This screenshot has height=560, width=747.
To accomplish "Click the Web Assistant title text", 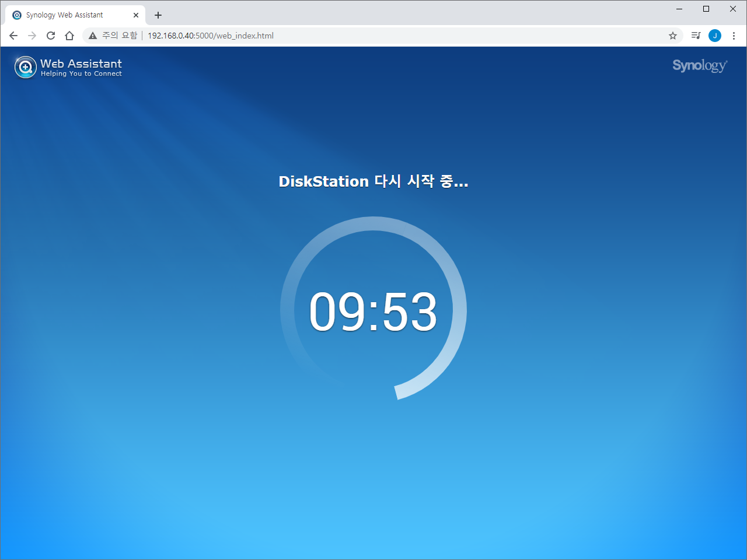I will pyautogui.click(x=81, y=64).
